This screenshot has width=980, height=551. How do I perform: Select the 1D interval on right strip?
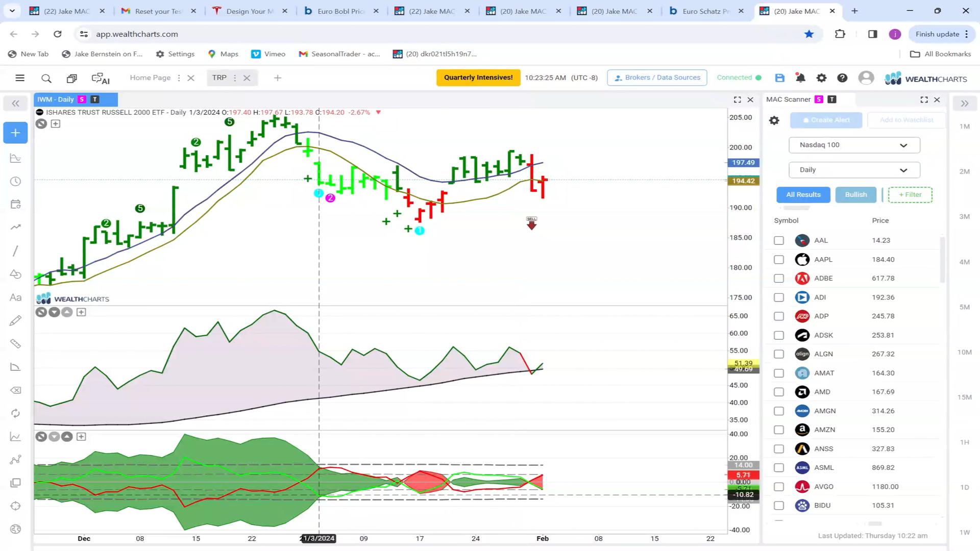click(965, 487)
